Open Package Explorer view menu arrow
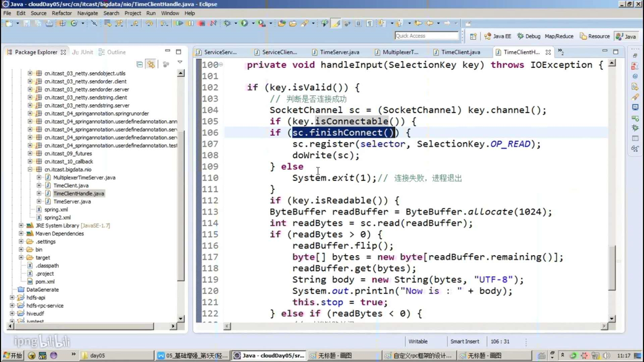Image resolution: width=644 pixels, height=362 pixels. click(x=180, y=62)
